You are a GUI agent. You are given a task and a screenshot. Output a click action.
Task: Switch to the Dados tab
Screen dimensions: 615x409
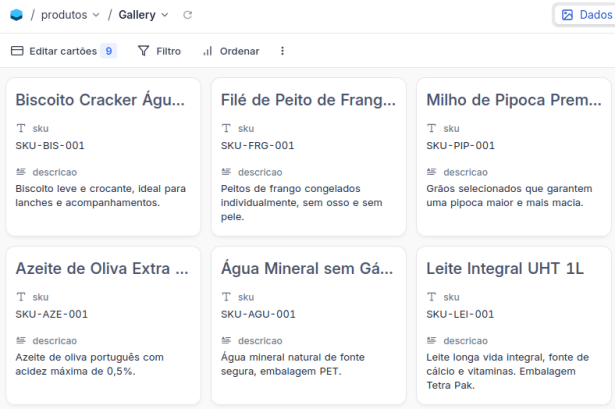586,15
